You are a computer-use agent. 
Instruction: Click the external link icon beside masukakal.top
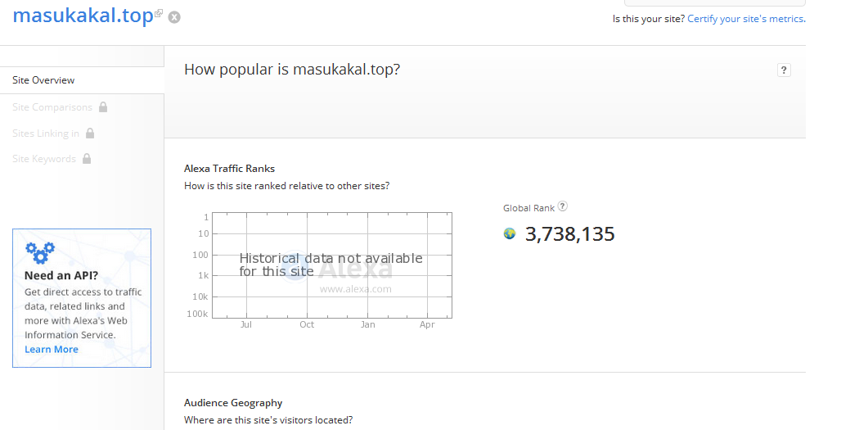(159, 14)
